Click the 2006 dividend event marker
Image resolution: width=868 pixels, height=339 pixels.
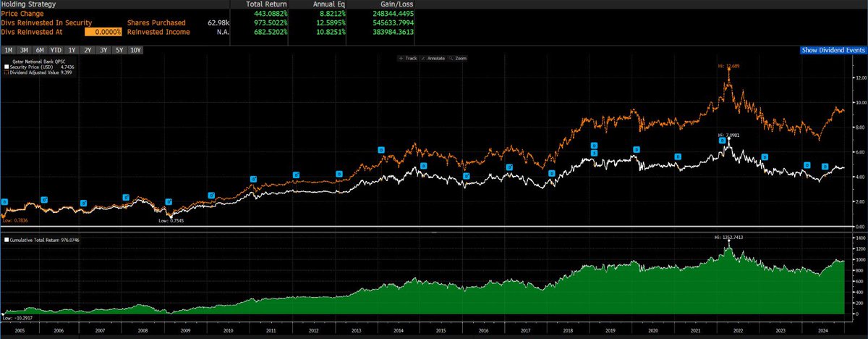[43, 199]
